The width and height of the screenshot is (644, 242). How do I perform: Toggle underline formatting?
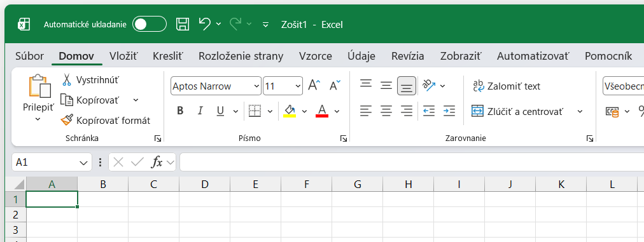pos(220,111)
